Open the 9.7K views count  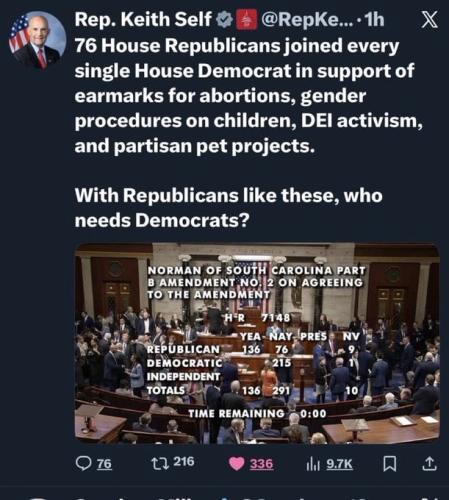click(x=339, y=464)
